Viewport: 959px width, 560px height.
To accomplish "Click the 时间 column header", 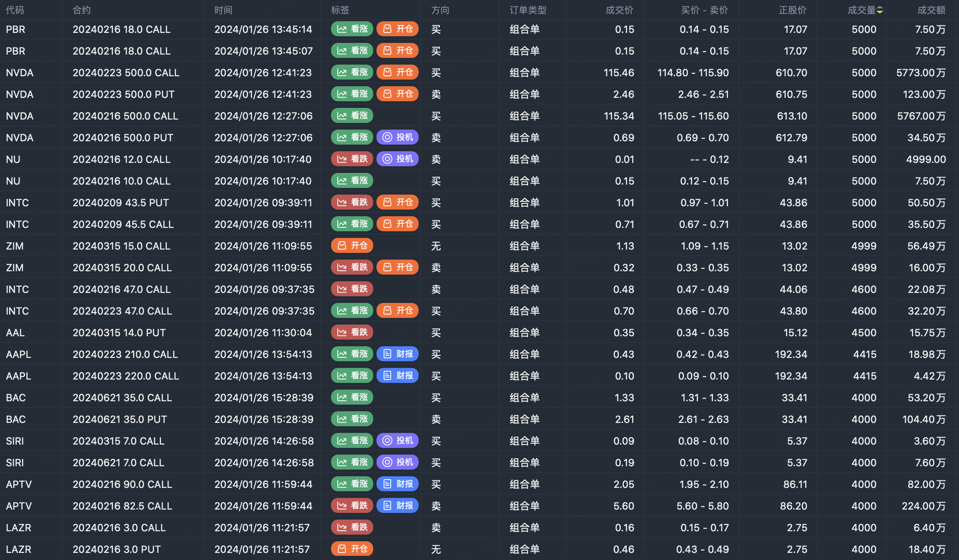I will 223,10.
